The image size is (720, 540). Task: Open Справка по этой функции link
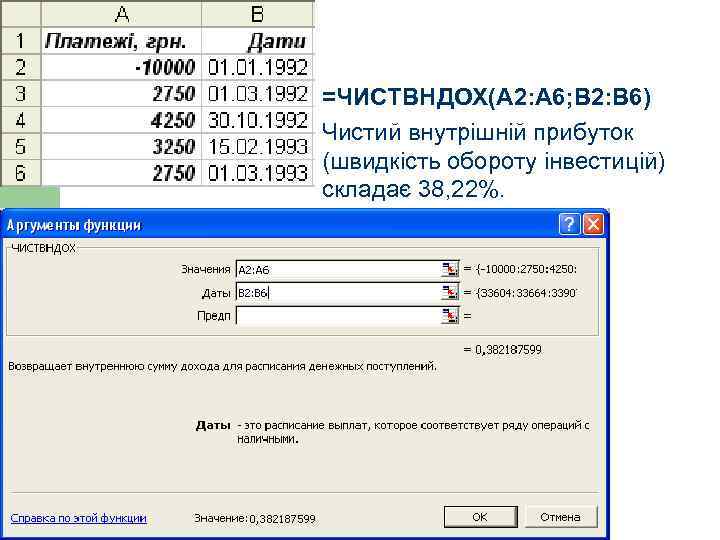coord(79,518)
